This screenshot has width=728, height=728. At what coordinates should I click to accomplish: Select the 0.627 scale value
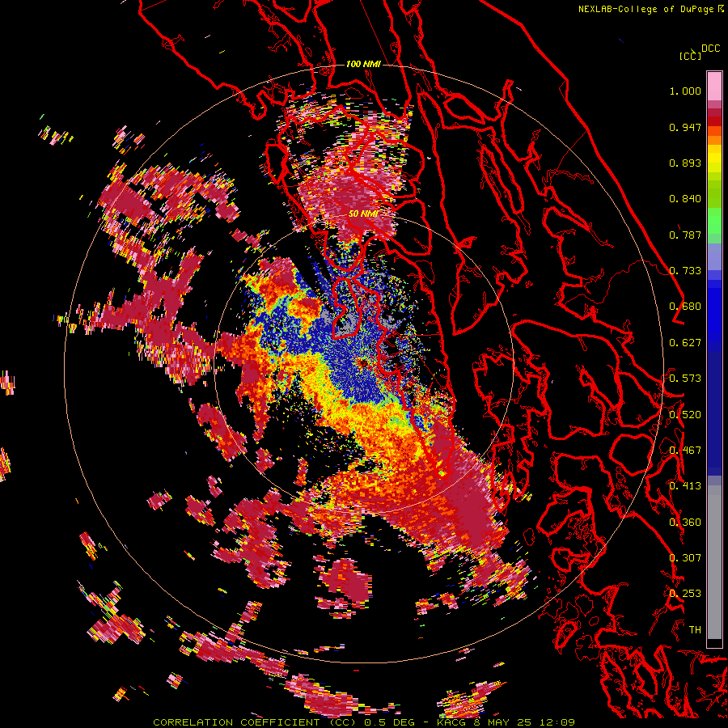(x=685, y=343)
